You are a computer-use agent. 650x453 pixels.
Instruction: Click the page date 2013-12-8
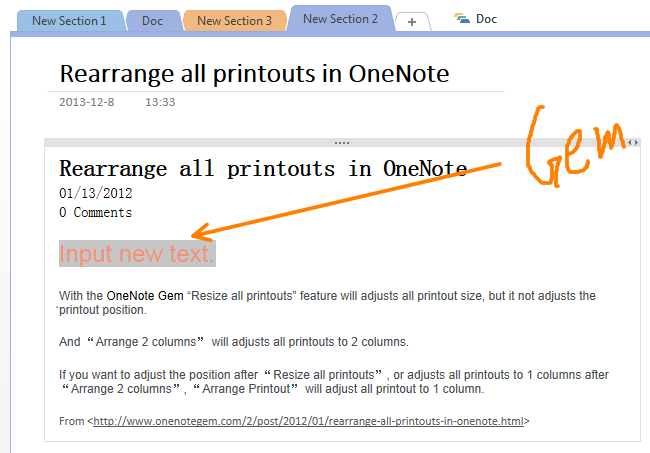tap(87, 102)
